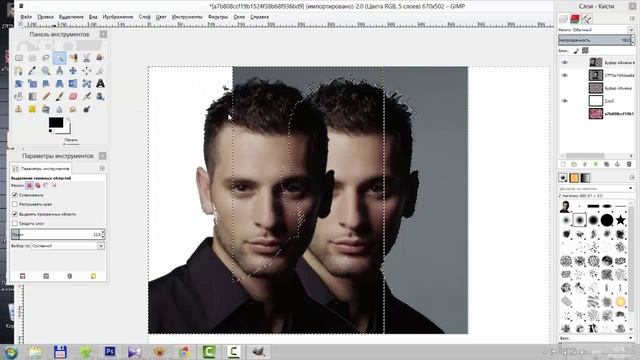Image resolution: width=640 pixels, height=360 pixels.
Task: Hide the Слой white layer
Action: pyautogui.click(x=565, y=101)
